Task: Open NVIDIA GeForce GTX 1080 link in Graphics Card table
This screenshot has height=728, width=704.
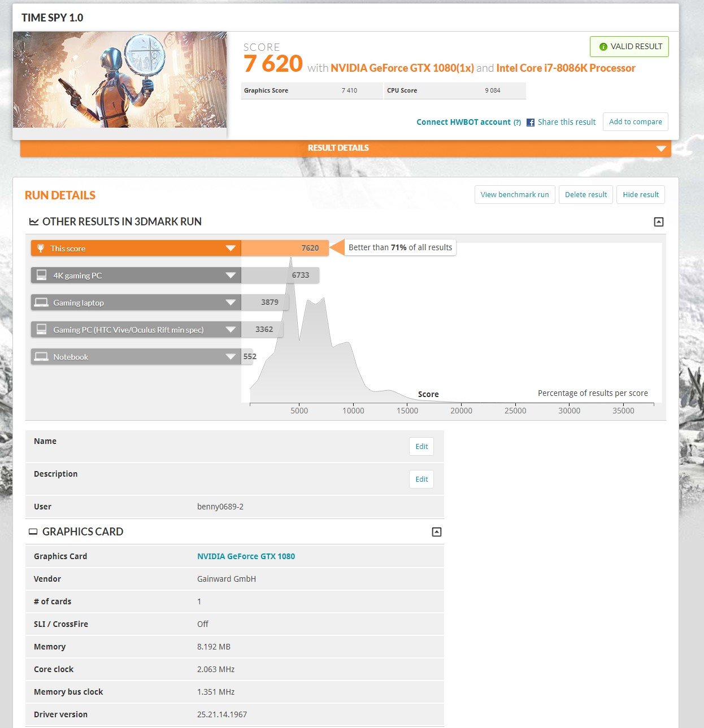Action: pos(246,557)
